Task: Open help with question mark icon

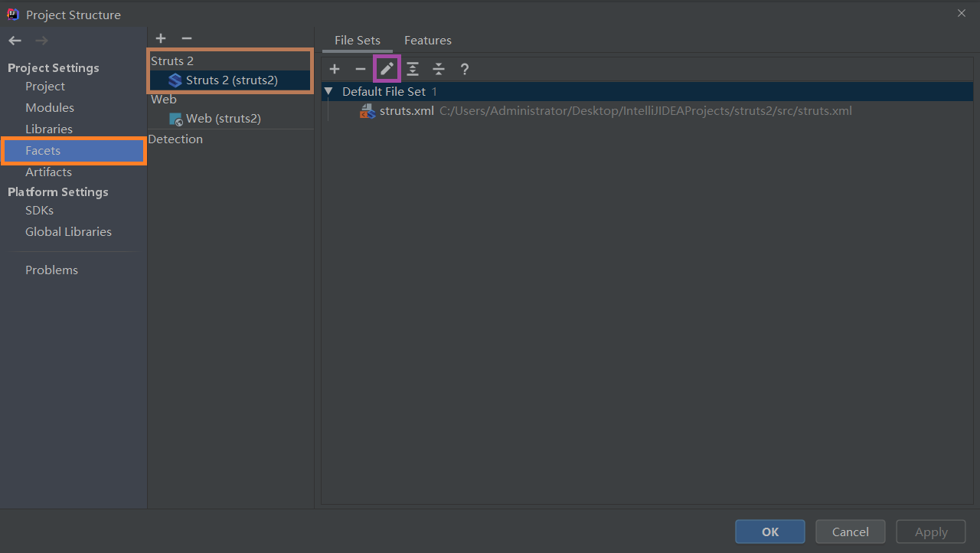Action: pyautogui.click(x=465, y=69)
